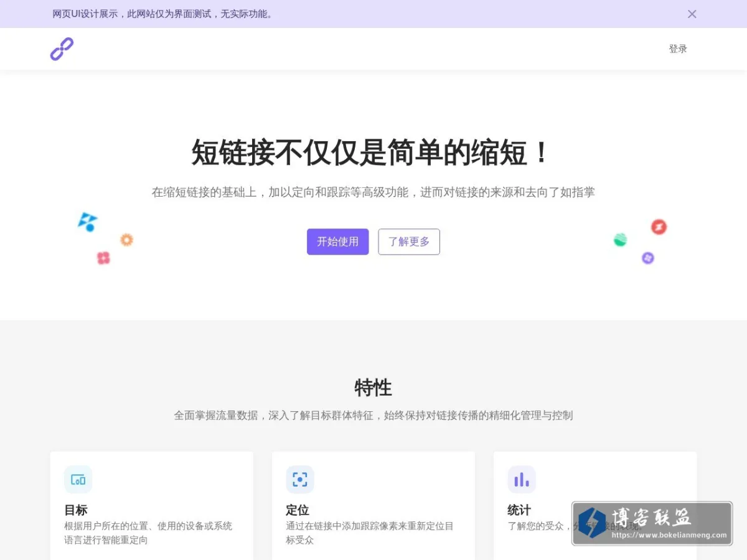Click the blue triangle floating icon
The image size is (747, 560).
tap(88, 222)
